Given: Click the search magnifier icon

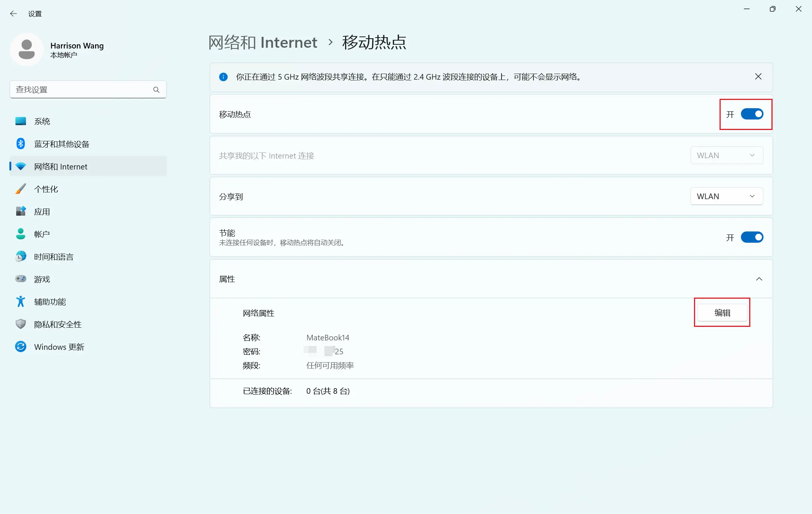Looking at the screenshot, I should (156, 90).
